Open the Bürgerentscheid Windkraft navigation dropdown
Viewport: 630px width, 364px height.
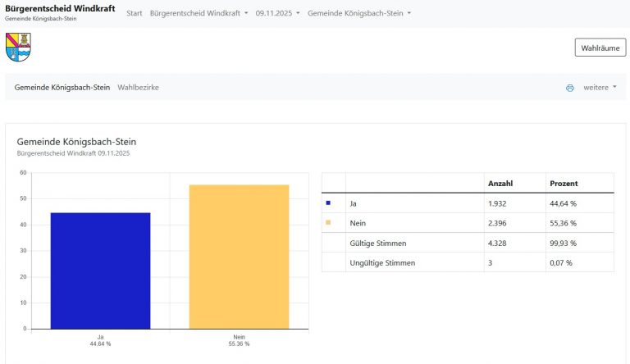(x=199, y=14)
